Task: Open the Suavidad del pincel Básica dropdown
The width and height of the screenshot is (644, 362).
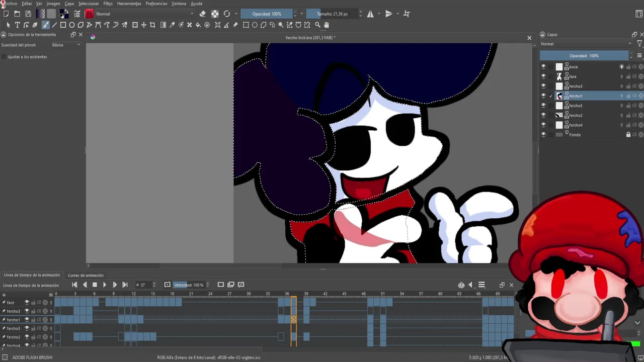Action: [x=66, y=45]
